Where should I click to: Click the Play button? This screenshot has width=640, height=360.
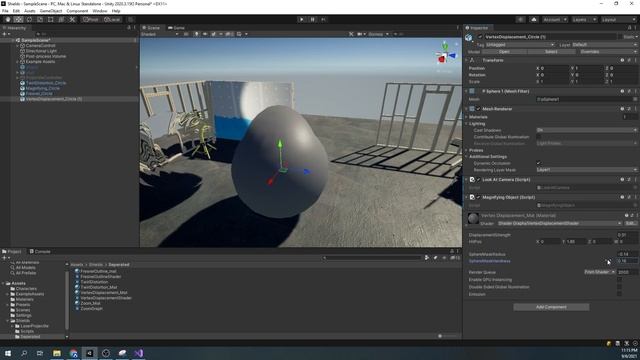pyautogui.click(x=302, y=19)
